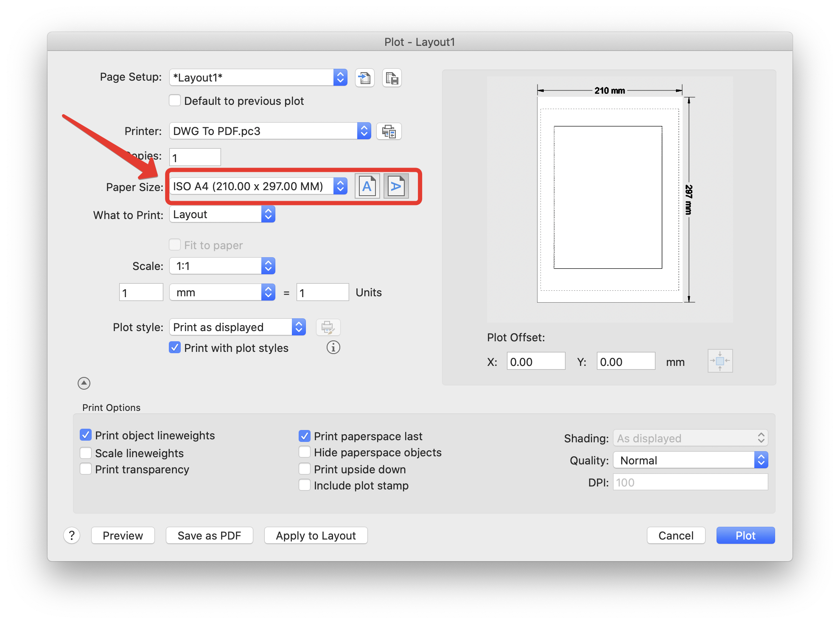The width and height of the screenshot is (840, 624).
Task: Click the edit page setups icon
Action: [392, 78]
